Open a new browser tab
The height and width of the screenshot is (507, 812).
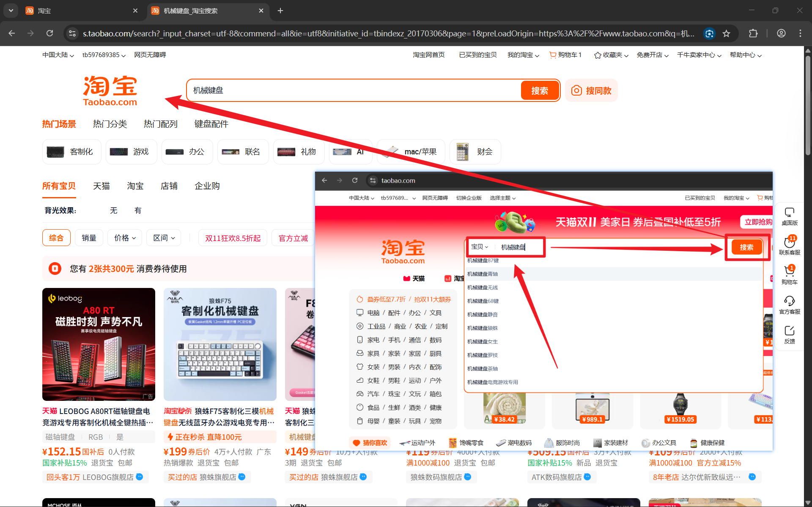point(280,11)
